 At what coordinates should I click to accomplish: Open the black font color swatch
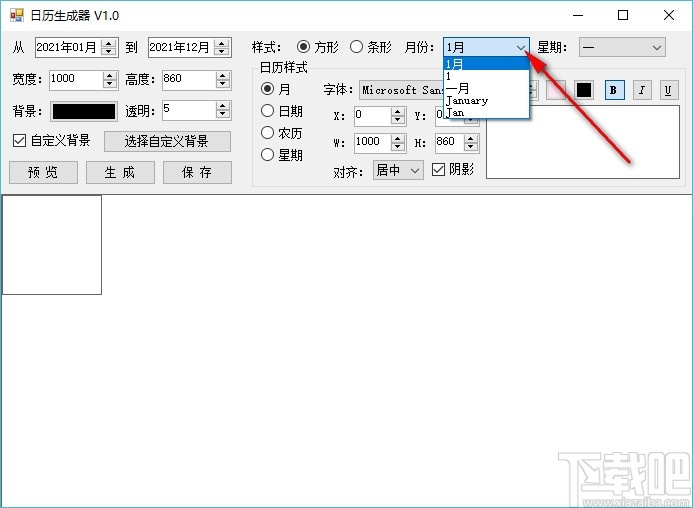(583, 90)
